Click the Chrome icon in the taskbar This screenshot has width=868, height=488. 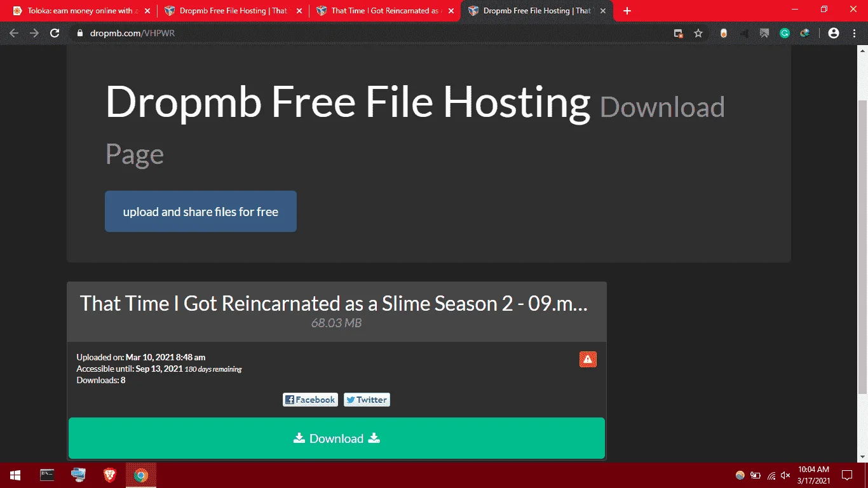pyautogui.click(x=141, y=475)
